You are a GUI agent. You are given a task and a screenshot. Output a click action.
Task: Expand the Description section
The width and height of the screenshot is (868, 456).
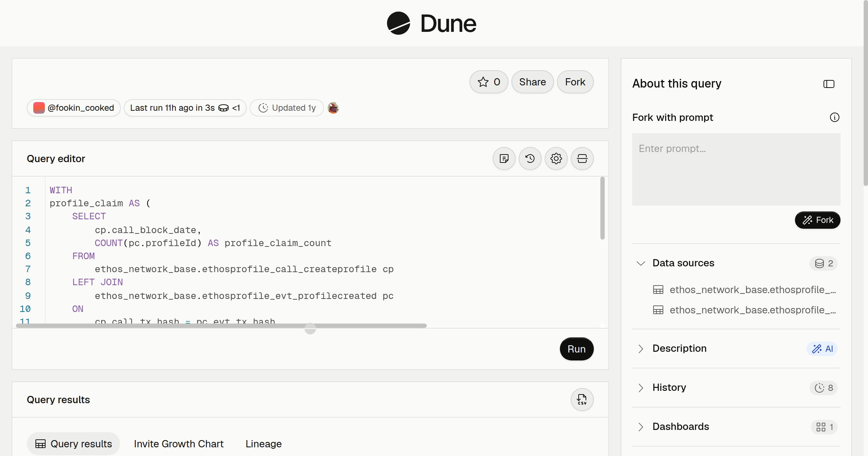(x=641, y=349)
